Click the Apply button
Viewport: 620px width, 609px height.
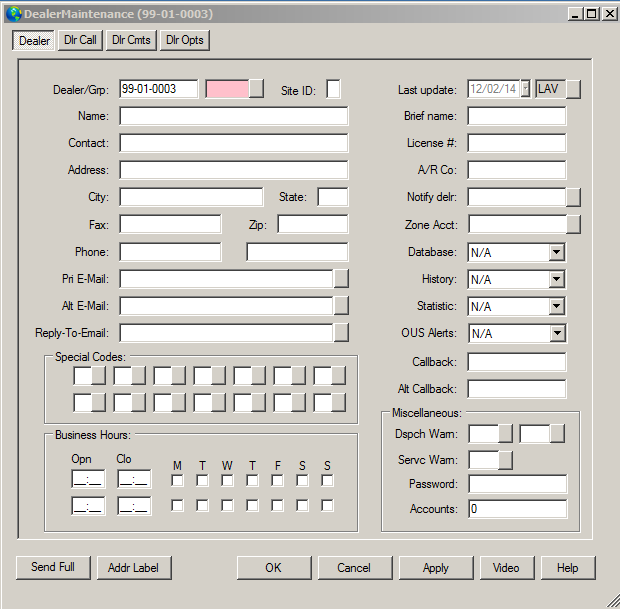[436, 568]
